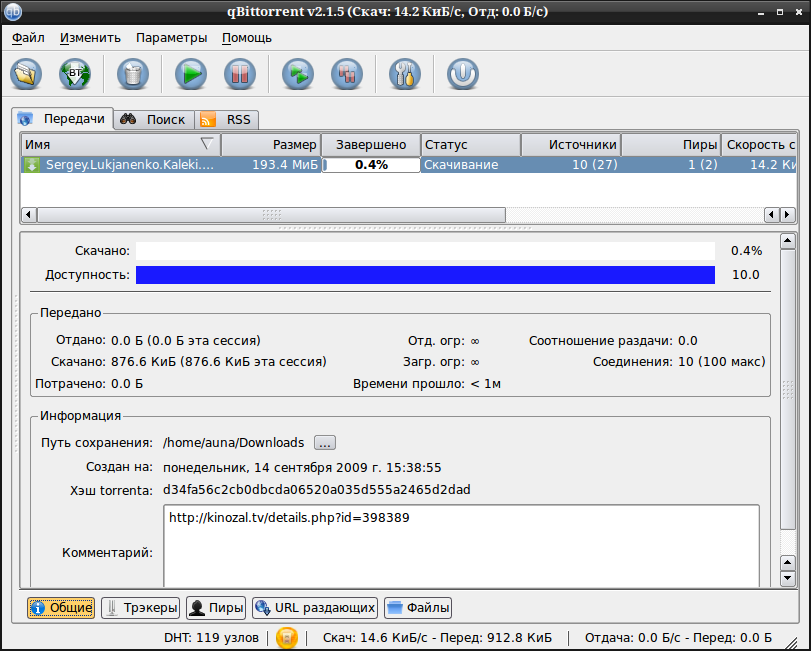Show the Трэкеры properties panel
811x651 pixels.
(x=140, y=608)
